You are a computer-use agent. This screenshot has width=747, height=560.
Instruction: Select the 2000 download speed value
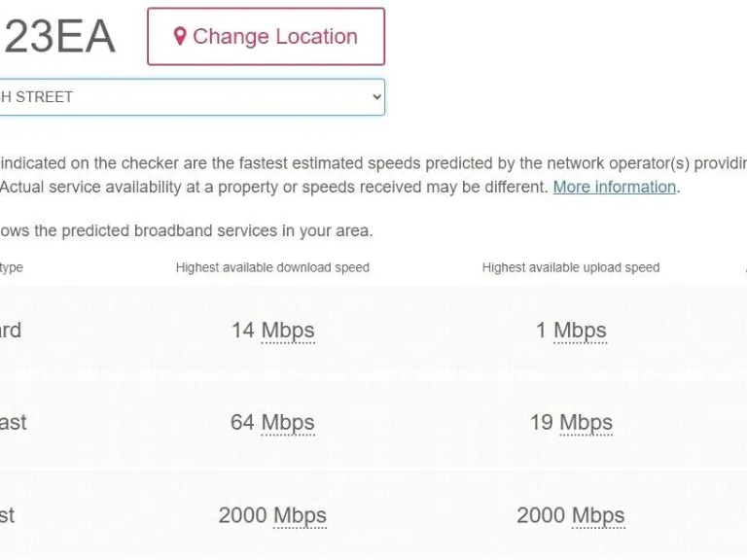[x=243, y=515]
